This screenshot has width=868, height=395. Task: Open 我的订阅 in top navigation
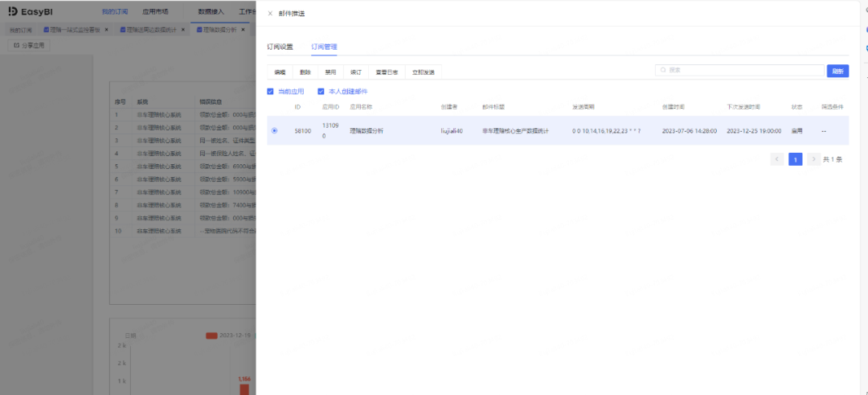tap(115, 11)
